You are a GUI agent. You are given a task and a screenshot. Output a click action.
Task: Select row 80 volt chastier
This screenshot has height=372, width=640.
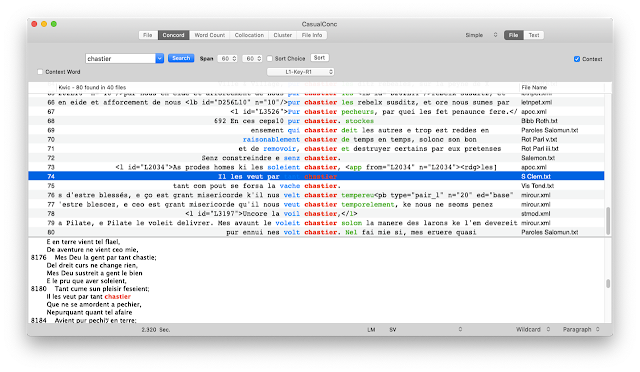(x=316, y=232)
